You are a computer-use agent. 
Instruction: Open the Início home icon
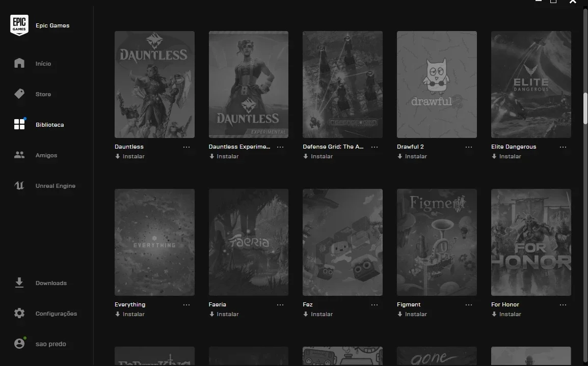(x=19, y=63)
